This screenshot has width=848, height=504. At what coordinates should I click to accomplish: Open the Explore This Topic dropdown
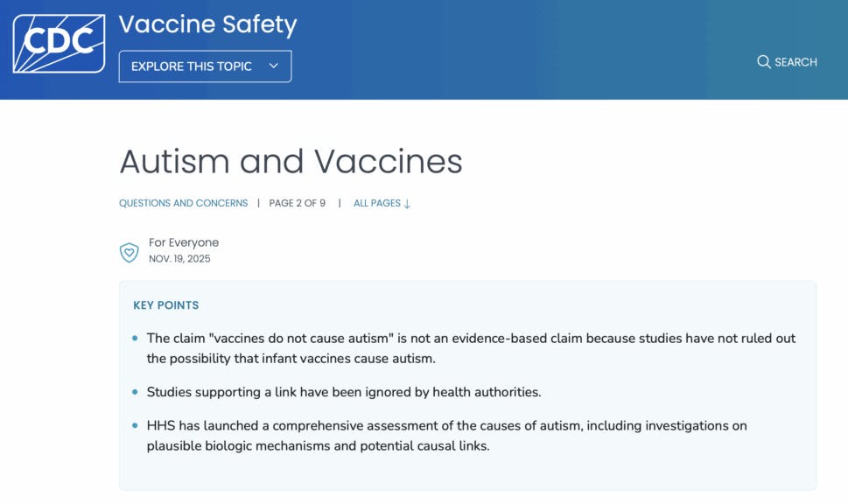point(205,66)
